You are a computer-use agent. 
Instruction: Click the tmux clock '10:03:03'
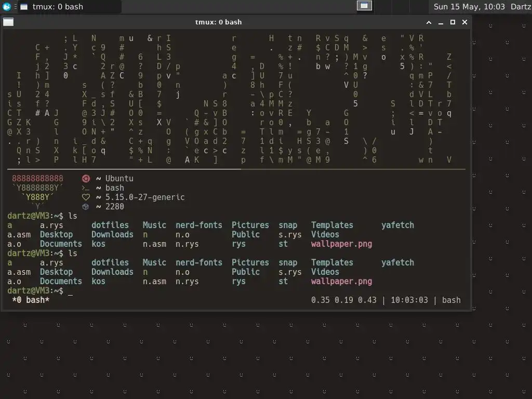(x=409, y=300)
